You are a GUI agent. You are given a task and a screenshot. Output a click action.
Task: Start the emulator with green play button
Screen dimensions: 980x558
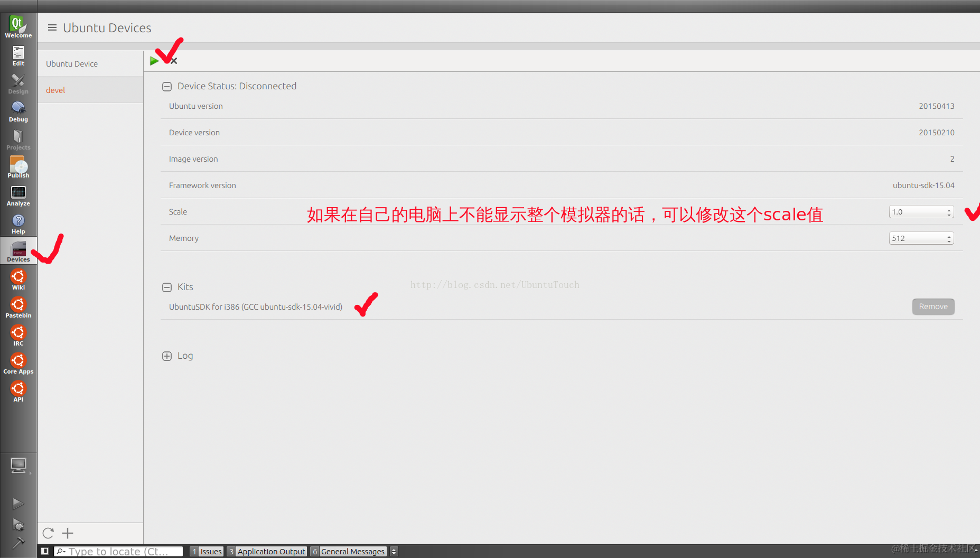pos(154,61)
